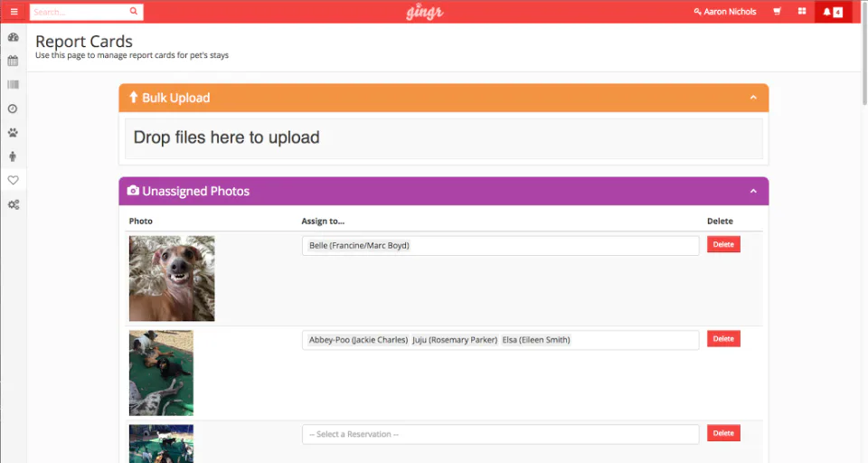Viewport: 868px width, 463px height.
Task: Open the dogs on green turf thumbnail
Action: [x=161, y=373]
